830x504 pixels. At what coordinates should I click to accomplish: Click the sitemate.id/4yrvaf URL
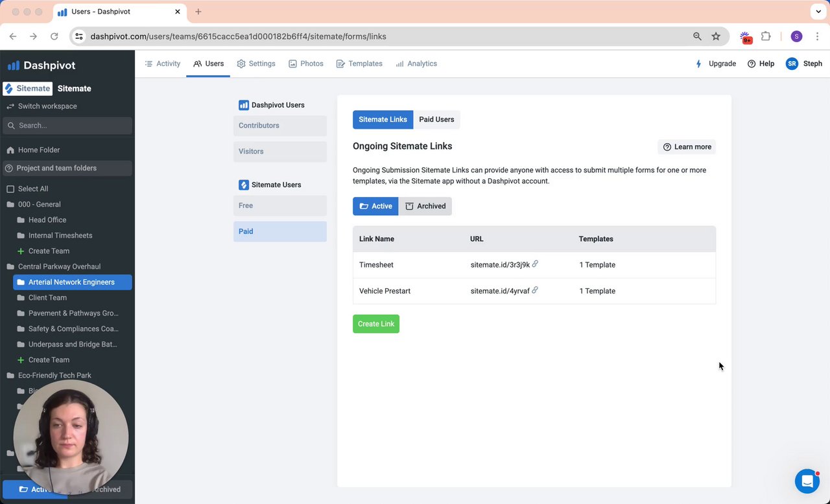click(500, 291)
